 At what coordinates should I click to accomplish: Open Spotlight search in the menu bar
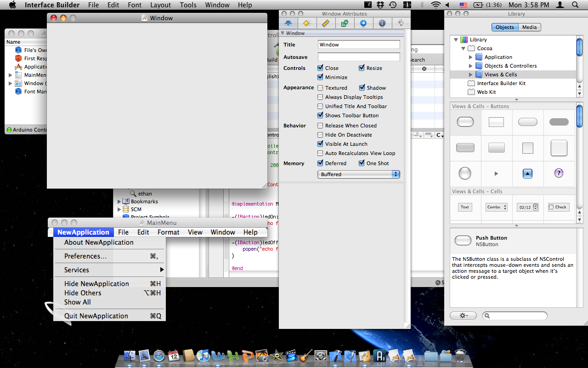[575, 5]
